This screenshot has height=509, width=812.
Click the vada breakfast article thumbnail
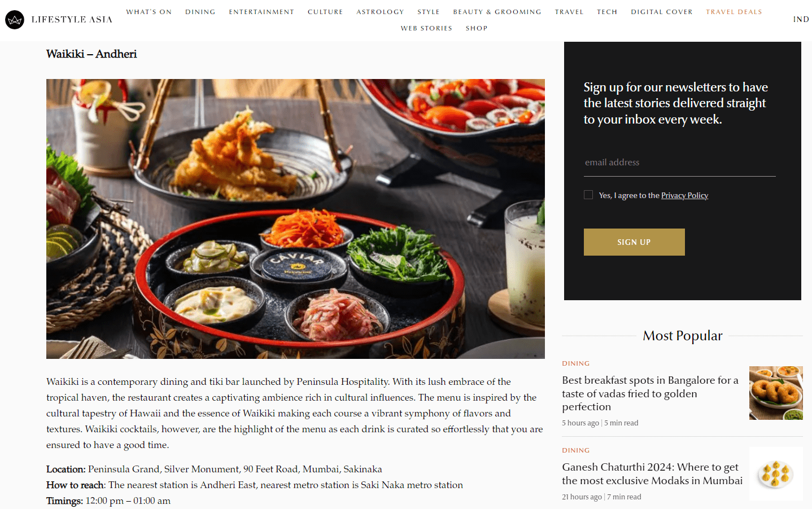pos(776,393)
